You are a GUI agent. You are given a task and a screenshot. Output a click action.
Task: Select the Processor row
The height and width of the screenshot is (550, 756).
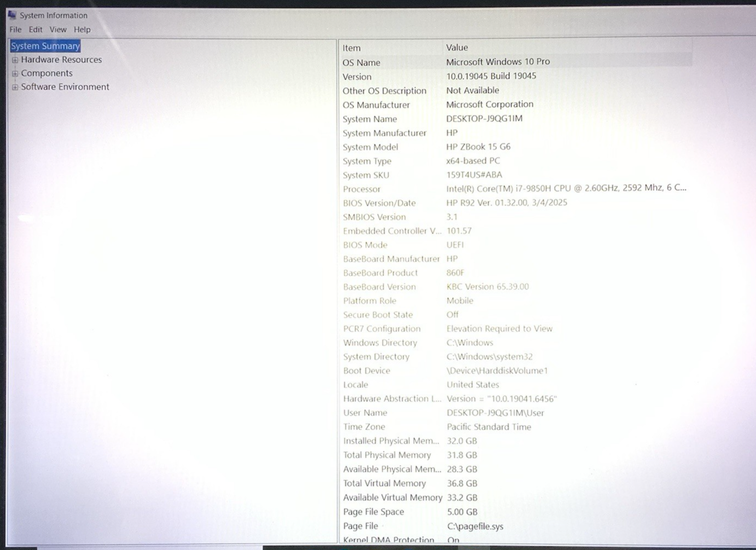[362, 189]
